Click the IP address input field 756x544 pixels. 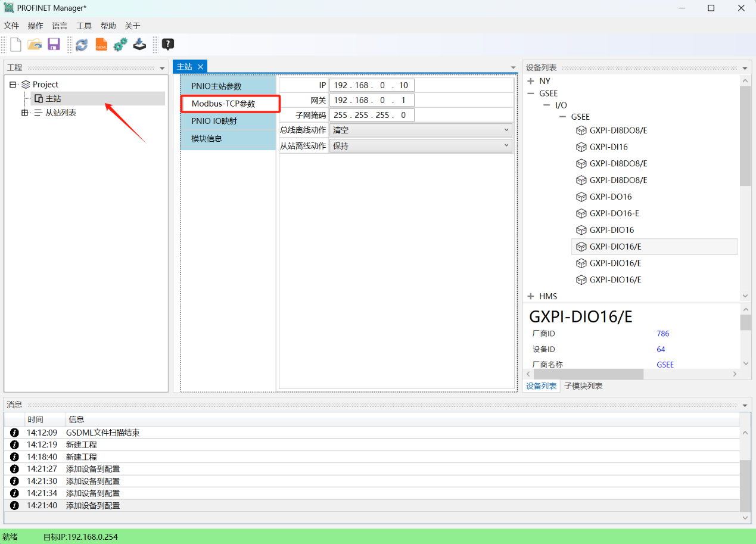[x=372, y=85]
